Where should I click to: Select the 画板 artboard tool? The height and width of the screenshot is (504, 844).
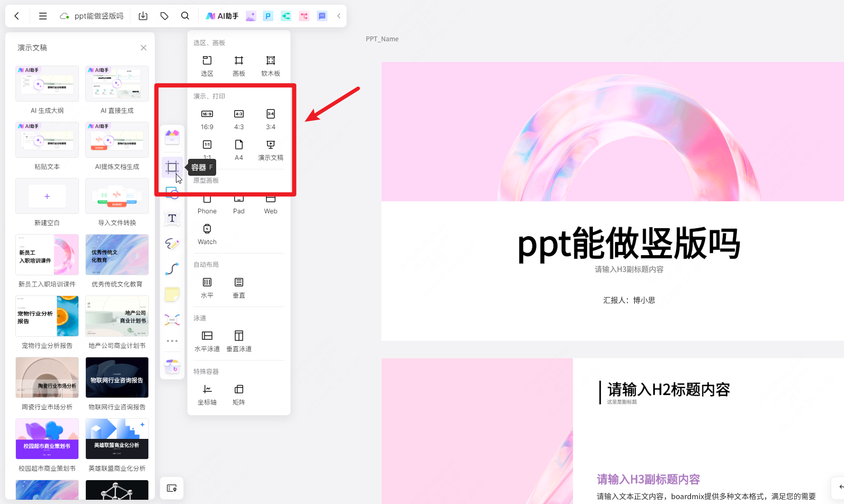coord(239,66)
